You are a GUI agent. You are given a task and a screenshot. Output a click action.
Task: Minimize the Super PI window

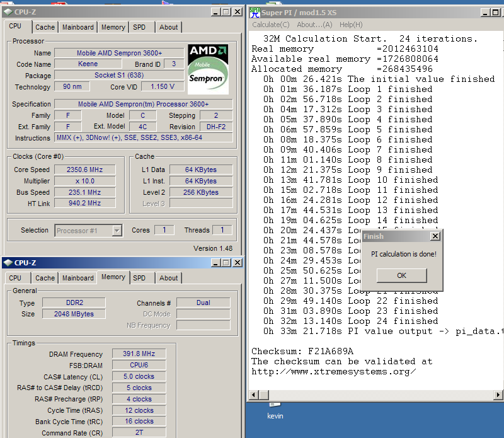click(485, 13)
